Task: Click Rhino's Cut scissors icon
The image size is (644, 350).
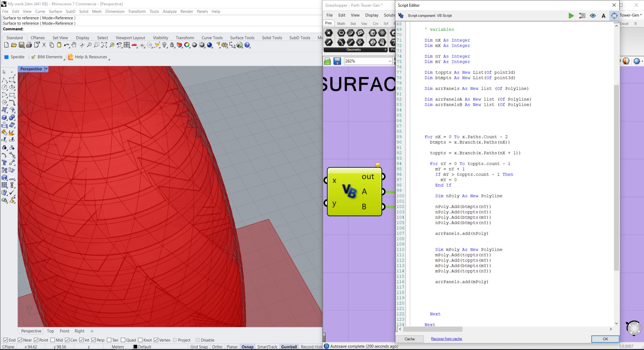Action: click(44, 45)
